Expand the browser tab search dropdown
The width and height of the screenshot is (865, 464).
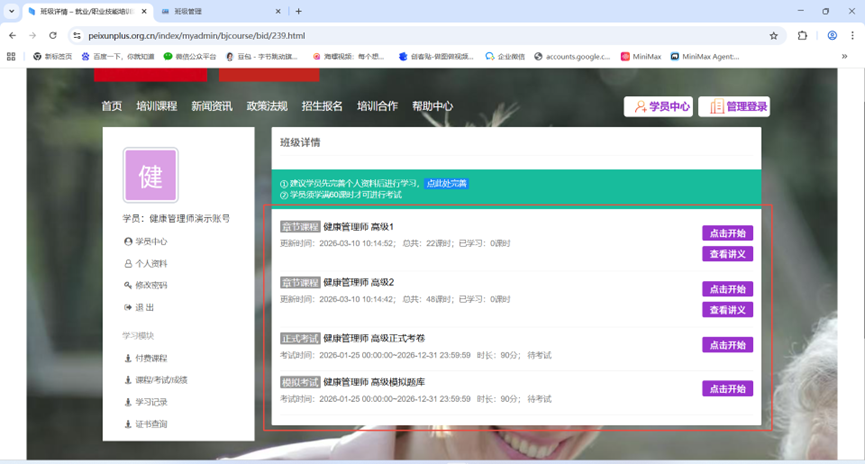point(11,11)
